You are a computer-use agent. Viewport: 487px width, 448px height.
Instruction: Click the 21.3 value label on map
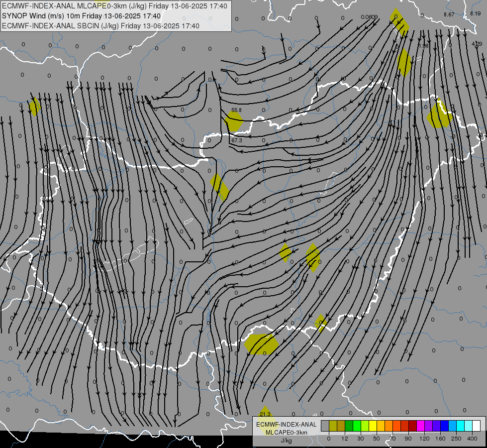tap(265, 414)
